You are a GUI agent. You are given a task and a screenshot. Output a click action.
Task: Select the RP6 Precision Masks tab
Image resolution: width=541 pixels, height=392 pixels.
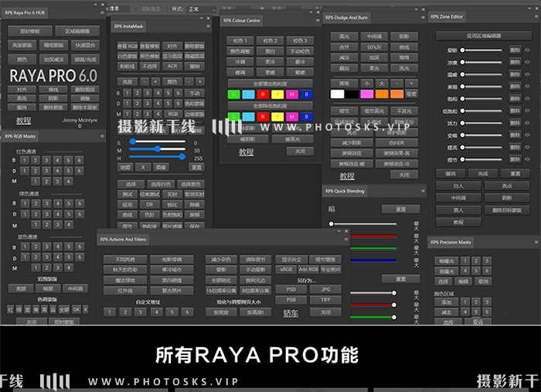click(451, 242)
